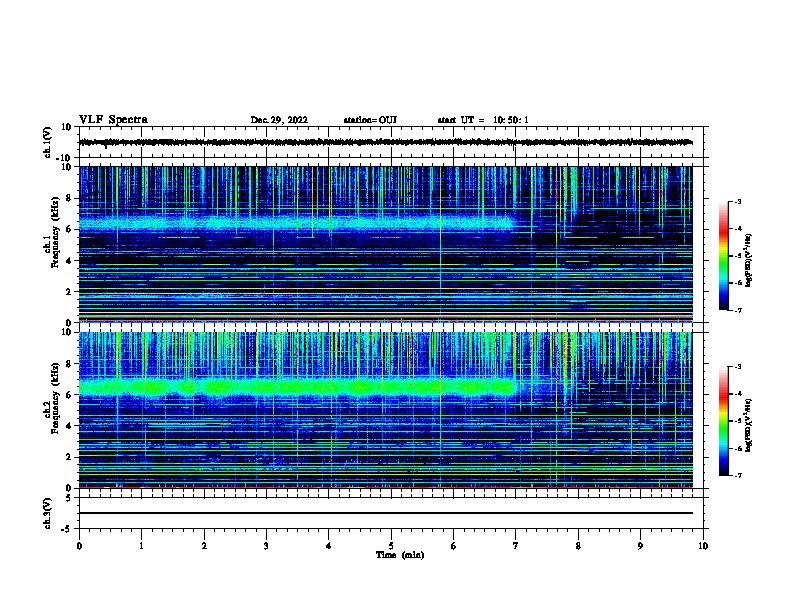
Task: Click the "station=OUI" label
Action: pos(370,120)
